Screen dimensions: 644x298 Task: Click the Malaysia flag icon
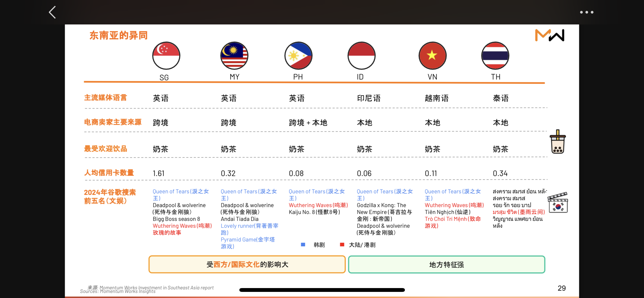click(234, 56)
